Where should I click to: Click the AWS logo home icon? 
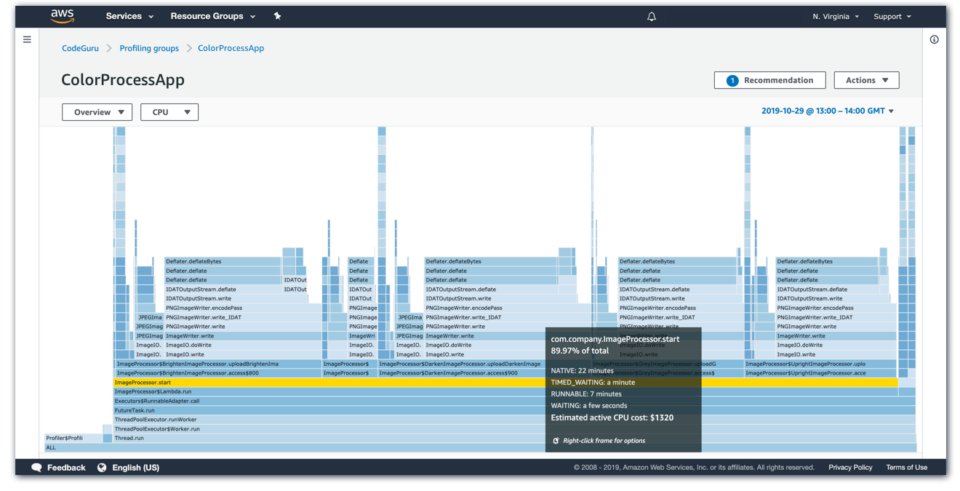click(x=62, y=16)
